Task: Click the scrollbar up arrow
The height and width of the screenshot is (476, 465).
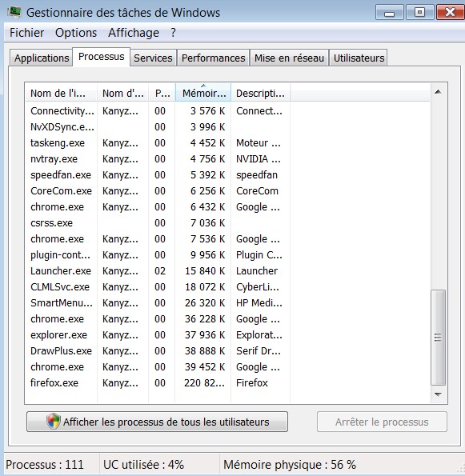Action: pos(438,92)
